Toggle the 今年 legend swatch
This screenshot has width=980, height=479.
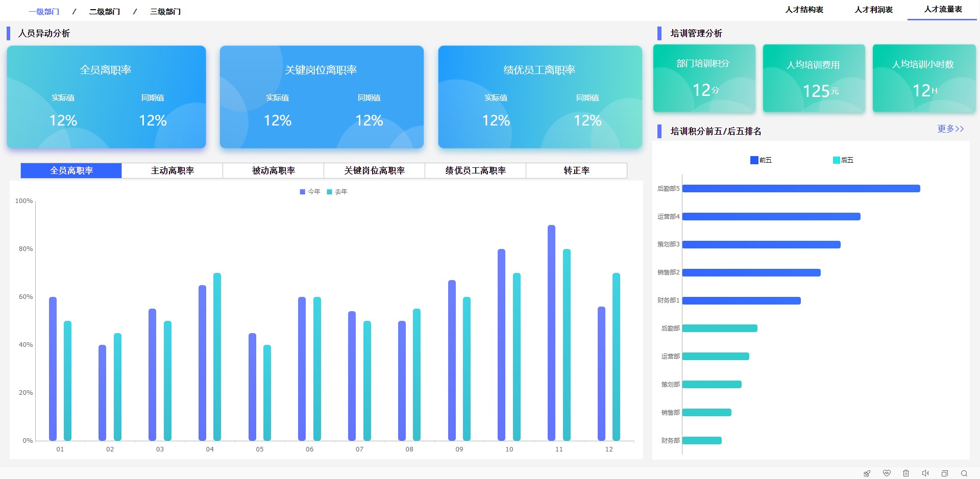(x=302, y=192)
